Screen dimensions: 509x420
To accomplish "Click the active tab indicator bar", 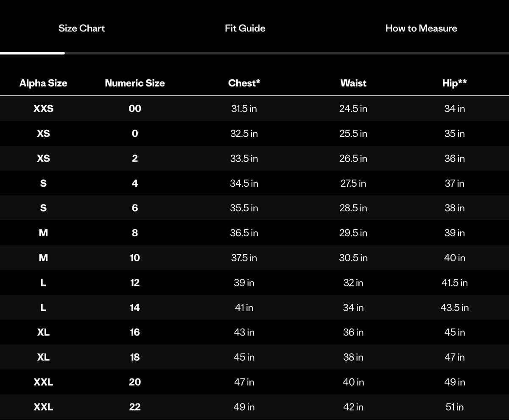I will point(32,53).
